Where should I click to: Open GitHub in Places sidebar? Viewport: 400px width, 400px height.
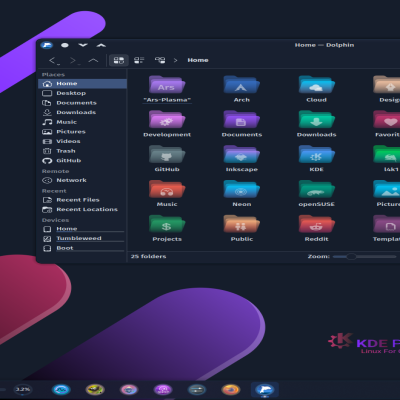tap(82, 161)
